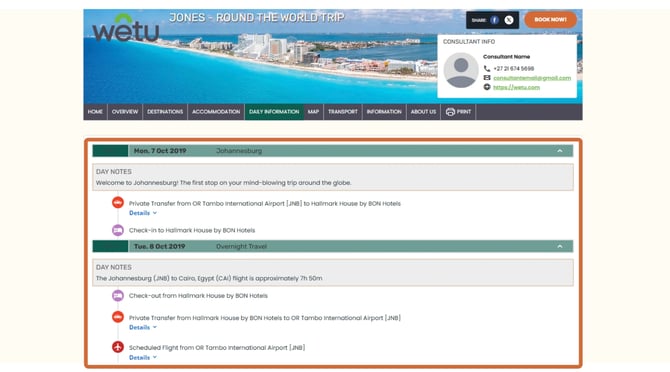Viewport: 670px width, 372px height.
Task: Open the consultant email link
Action: (532, 78)
